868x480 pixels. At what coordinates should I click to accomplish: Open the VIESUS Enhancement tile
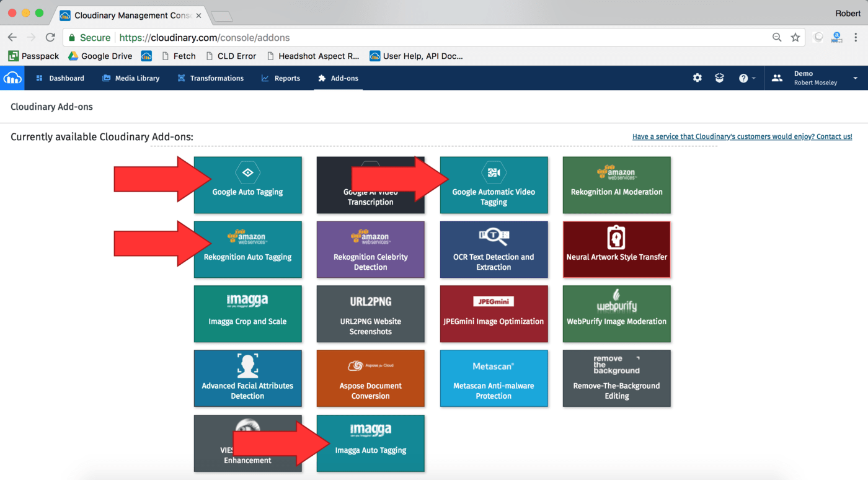click(x=248, y=443)
